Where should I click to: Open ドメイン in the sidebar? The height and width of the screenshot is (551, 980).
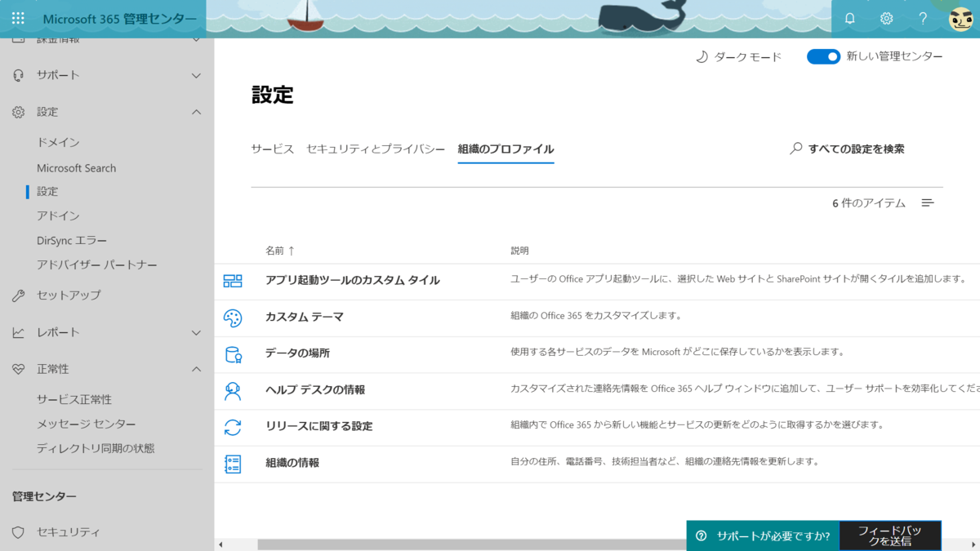[x=58, y=143]
